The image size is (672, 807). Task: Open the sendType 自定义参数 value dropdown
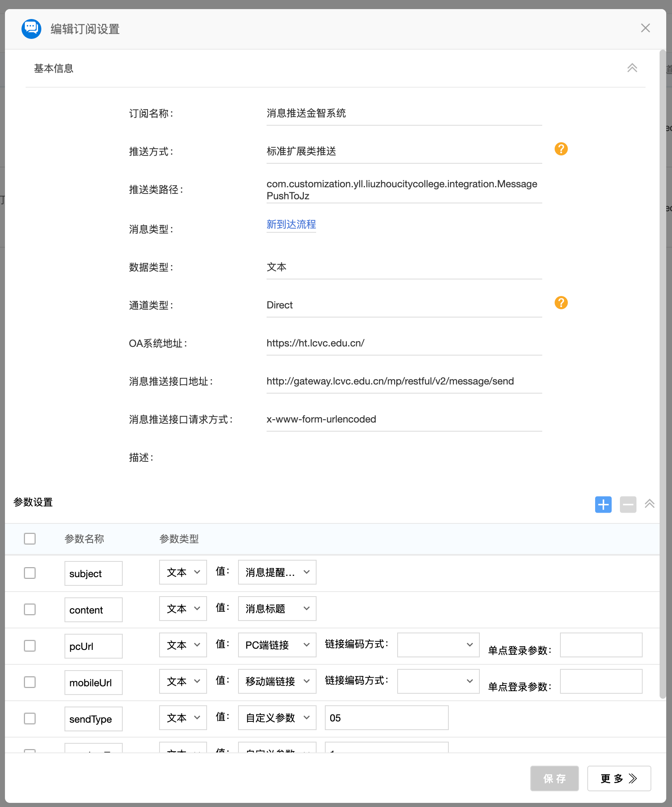coord(277,718)
